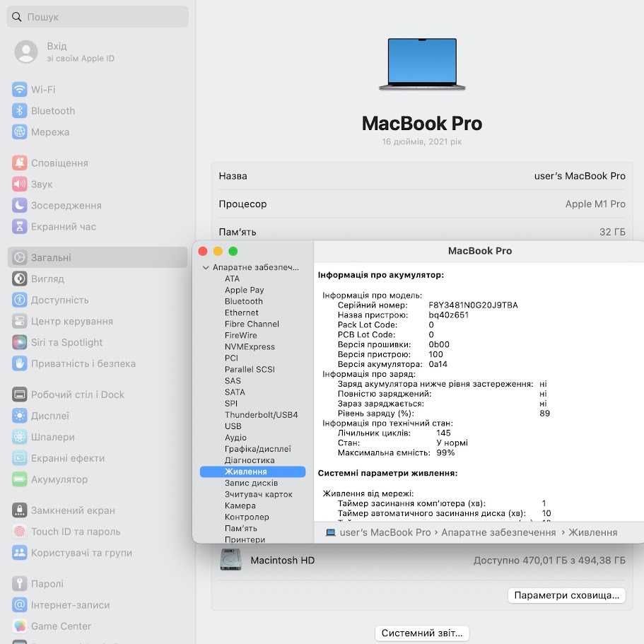Select NVMExpress in hardware list
Viewport: 644px width, 644px height.
[250, 346]
